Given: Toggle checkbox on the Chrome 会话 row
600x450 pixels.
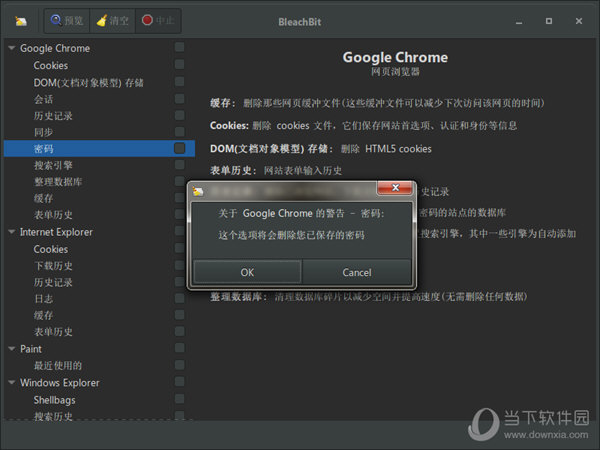Looking at the screenshot, I should point(179,99).
